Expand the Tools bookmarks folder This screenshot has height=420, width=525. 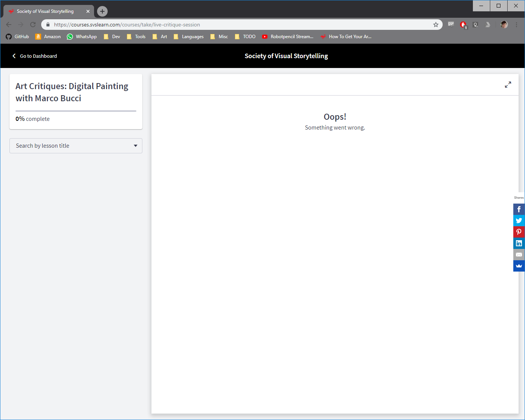(x=136, y=37)
